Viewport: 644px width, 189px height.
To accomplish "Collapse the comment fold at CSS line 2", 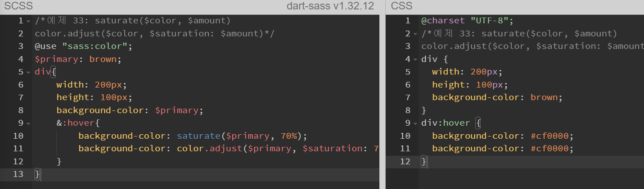I will pos(414,34).
